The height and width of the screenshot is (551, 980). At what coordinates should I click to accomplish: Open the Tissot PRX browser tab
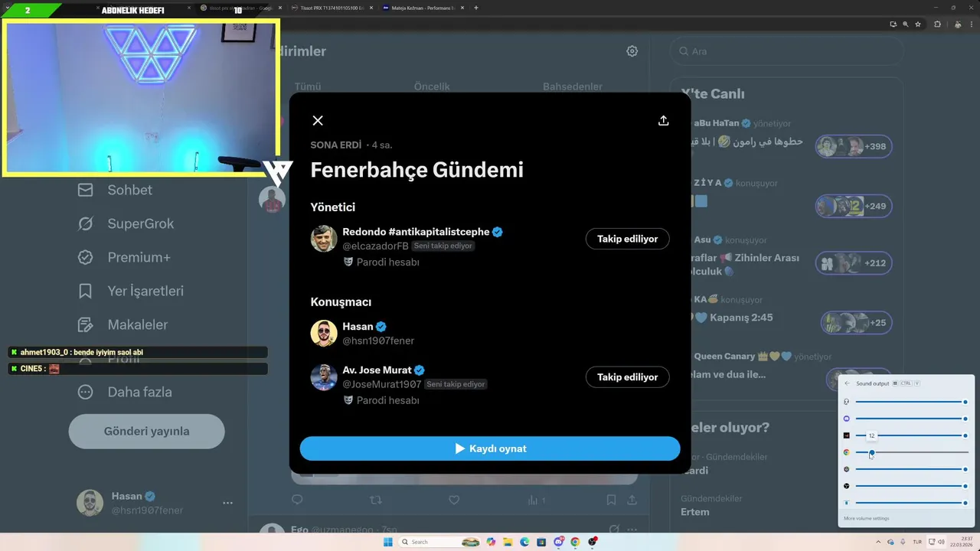pyautogui.click(x=331, y=8)
